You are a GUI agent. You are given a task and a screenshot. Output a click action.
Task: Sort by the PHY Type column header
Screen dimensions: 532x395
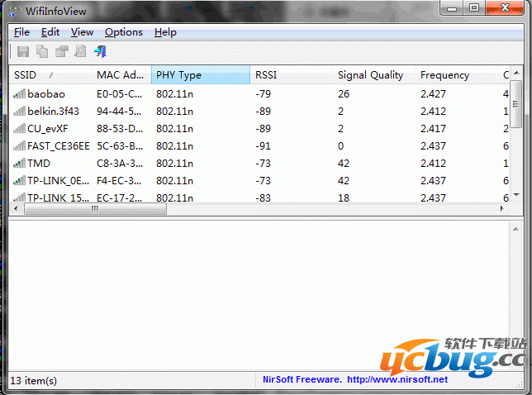tap(201, 75)
